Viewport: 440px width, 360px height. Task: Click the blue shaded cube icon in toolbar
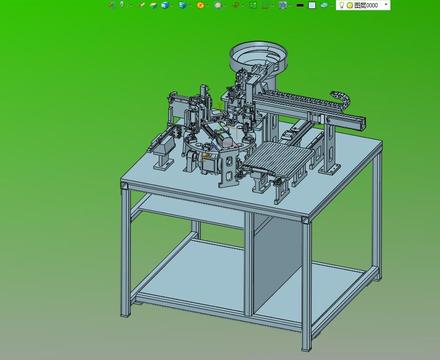click(165, 5)
